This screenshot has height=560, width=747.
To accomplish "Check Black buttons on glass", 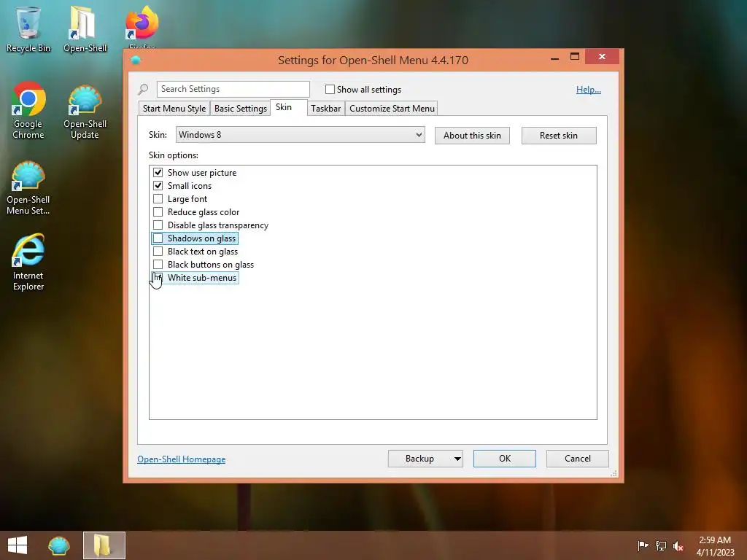I will [x=158, y=264].
